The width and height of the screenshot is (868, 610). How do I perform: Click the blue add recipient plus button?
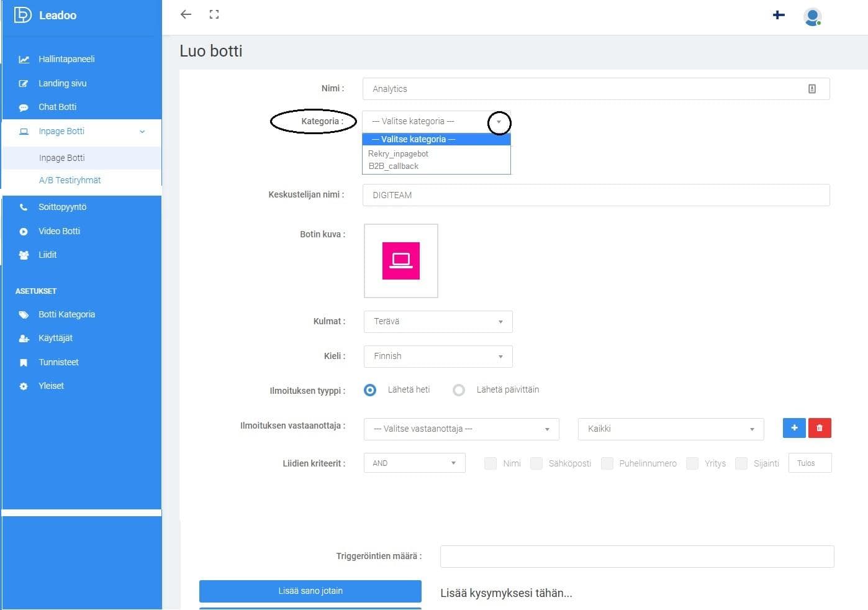click(794, 428)
